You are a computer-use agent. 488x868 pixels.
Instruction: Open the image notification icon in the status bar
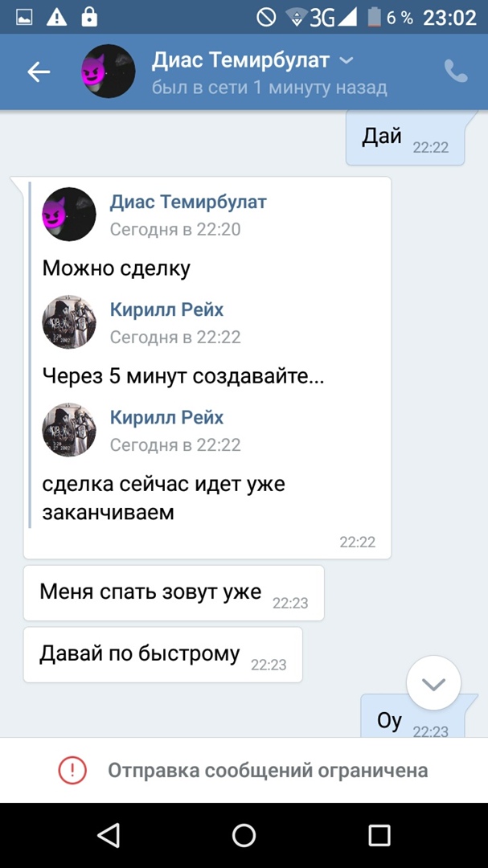tap(24, 18)
